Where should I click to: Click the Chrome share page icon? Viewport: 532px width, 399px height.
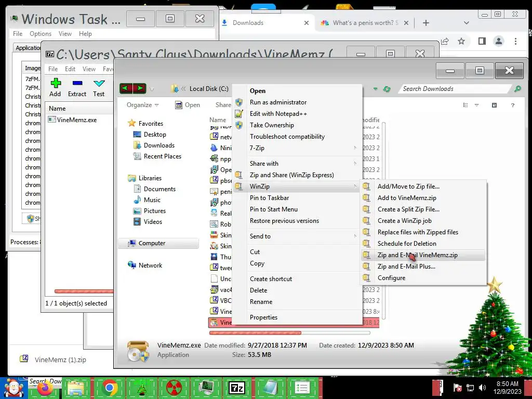point(445,42)
